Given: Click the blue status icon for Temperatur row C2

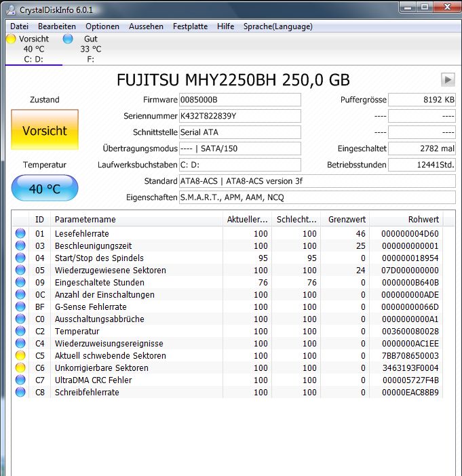Looking at the screenshot, I should click(x=20, y=331).
